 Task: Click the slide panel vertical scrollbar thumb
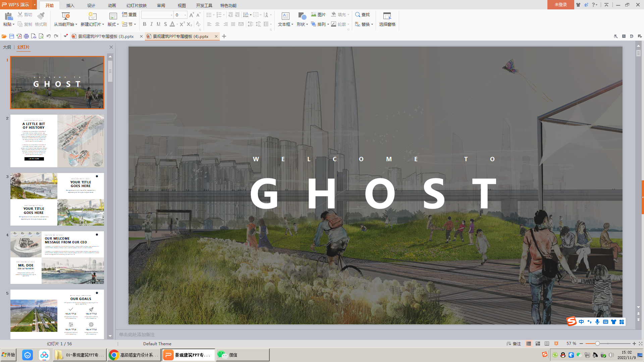pos(110,71)
